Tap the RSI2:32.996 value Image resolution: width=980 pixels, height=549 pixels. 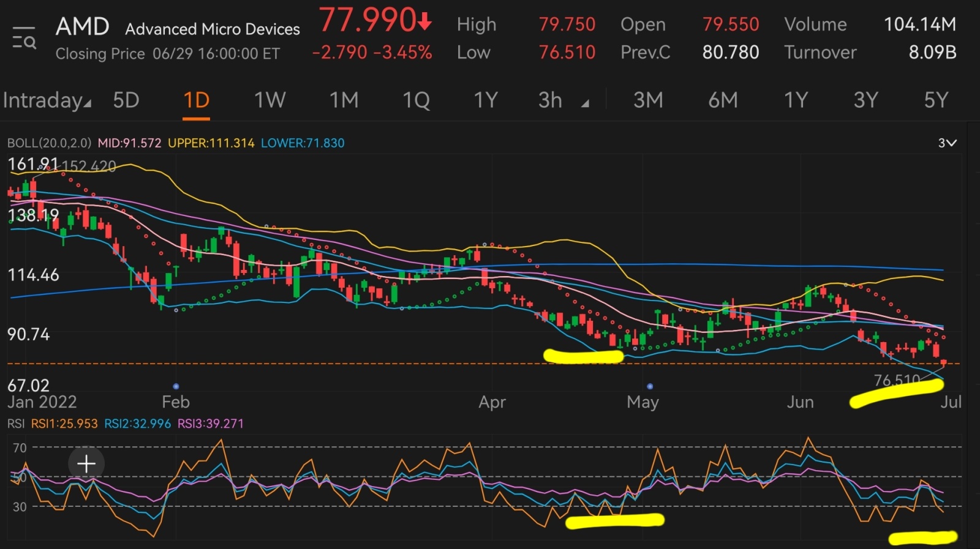[x=137, y=424]
